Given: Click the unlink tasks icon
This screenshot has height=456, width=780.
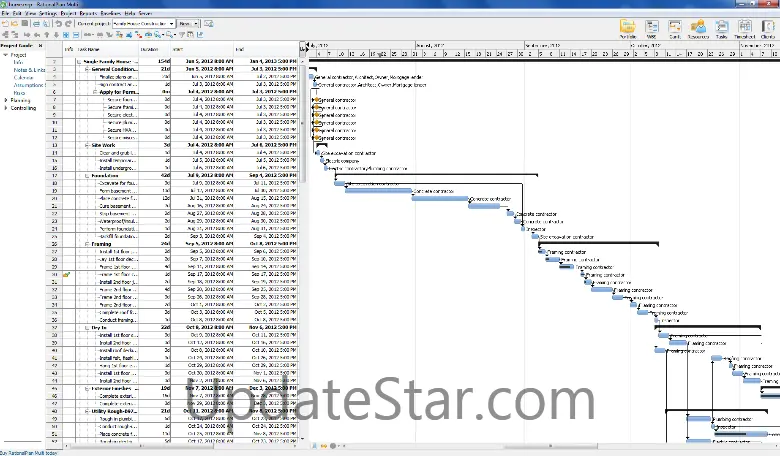Looking at the screenshot, I should (99, 35).
